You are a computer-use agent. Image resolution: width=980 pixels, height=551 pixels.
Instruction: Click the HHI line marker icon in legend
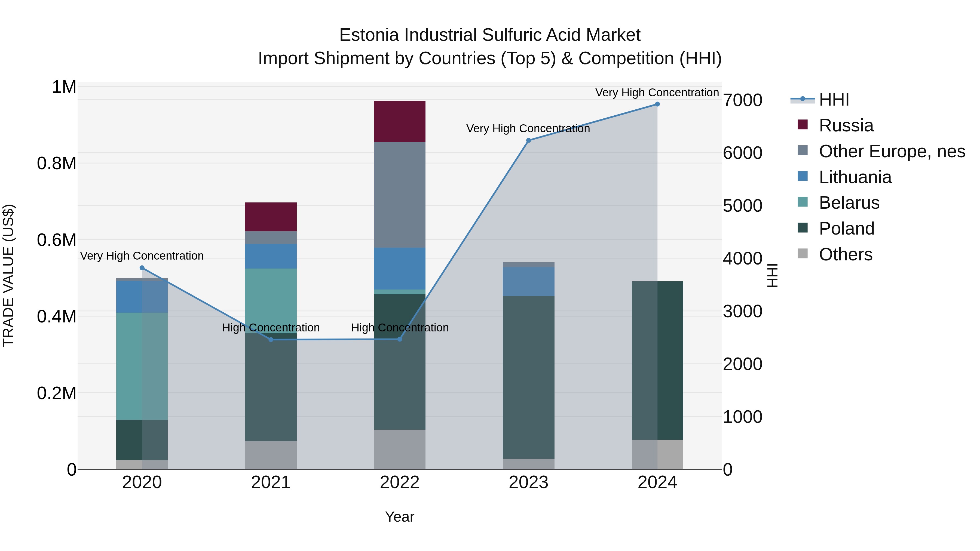803,99
